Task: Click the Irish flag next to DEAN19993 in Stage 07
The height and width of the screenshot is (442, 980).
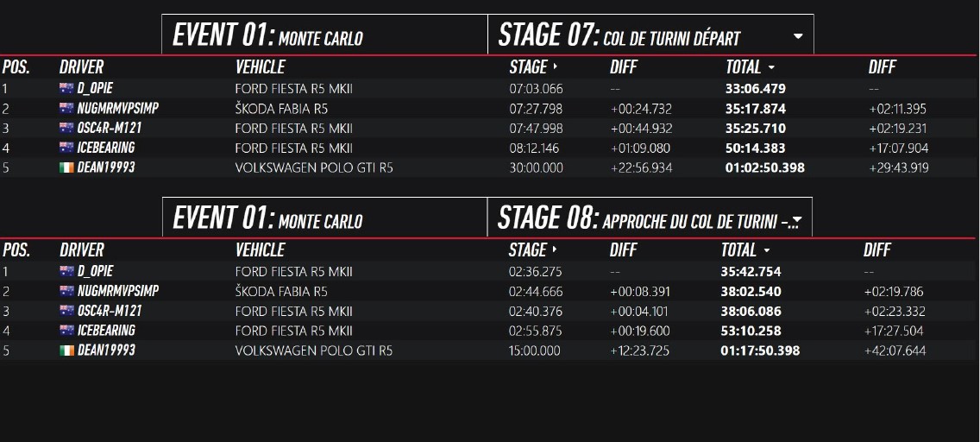Action: pos(66,167)
